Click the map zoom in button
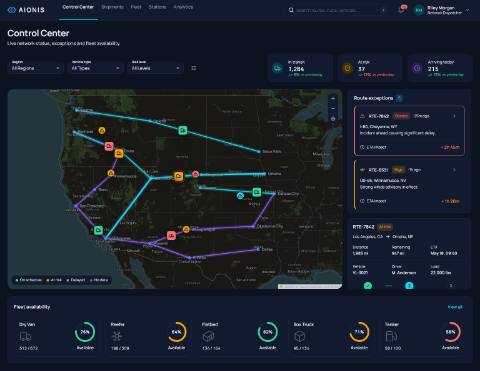480x371 pixels. [x=333, y=99]
